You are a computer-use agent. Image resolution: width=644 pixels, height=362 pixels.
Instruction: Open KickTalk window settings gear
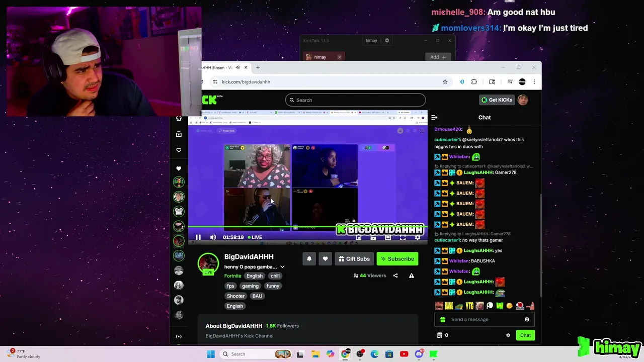tap(387, 41)
